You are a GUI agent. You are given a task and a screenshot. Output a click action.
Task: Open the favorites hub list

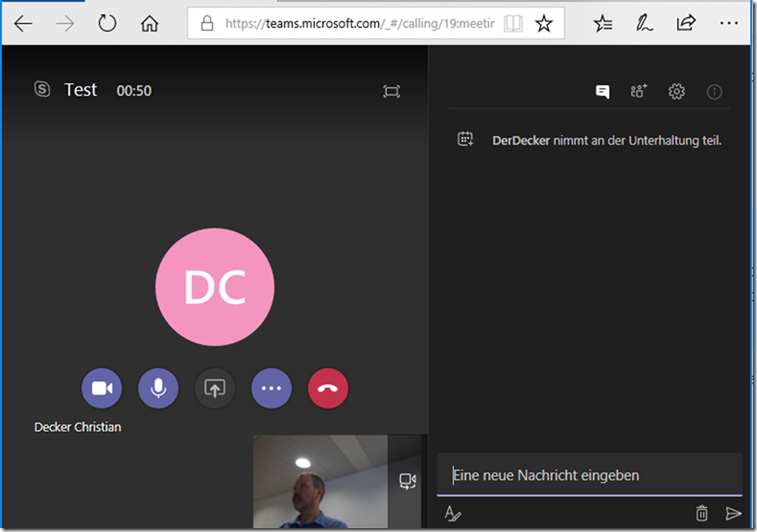point(603,23)
